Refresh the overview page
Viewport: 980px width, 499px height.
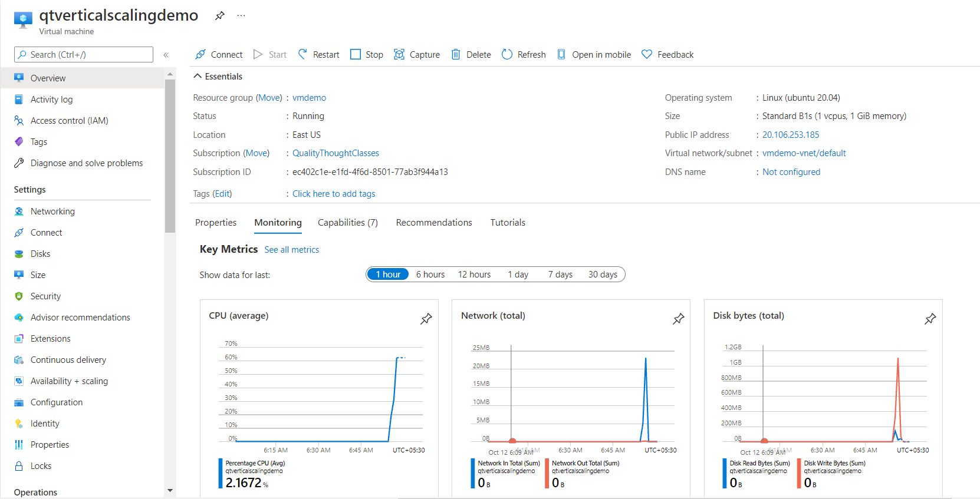point(524,55)
